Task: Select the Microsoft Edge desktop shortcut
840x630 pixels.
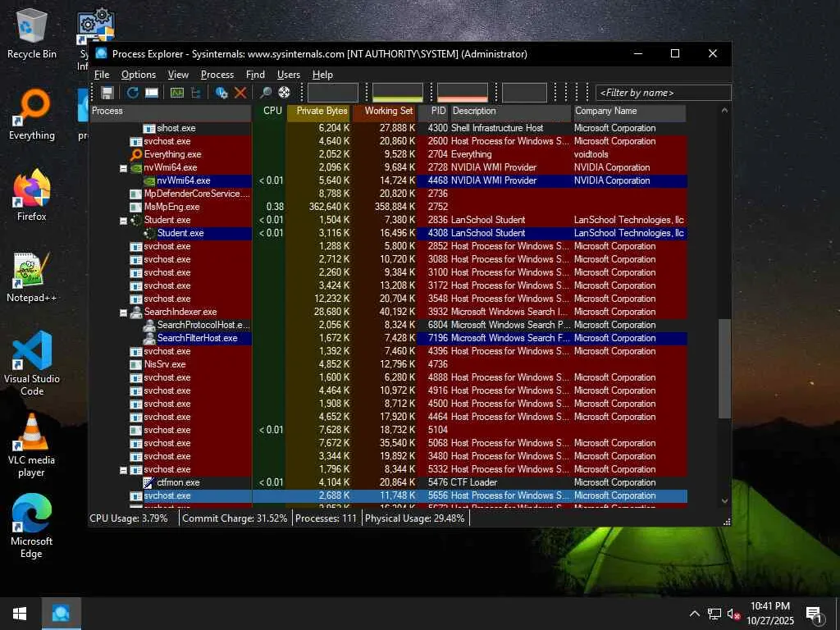Action: (x=32, y=527)
